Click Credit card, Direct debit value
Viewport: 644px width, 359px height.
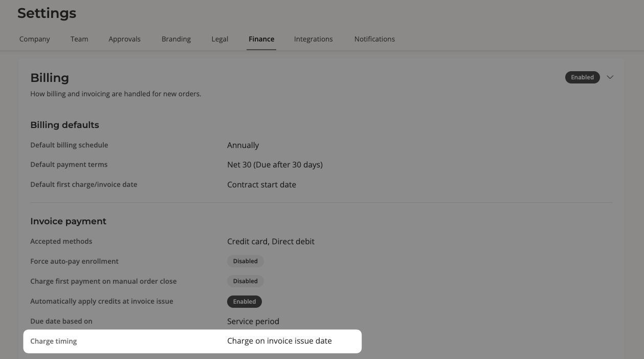(x=271, y=242)
